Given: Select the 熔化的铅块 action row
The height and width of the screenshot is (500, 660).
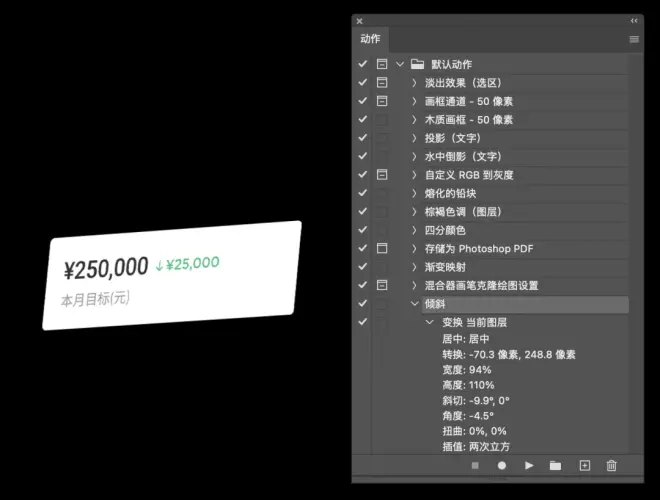Looking at the screenshot, I should coord(525,194).
